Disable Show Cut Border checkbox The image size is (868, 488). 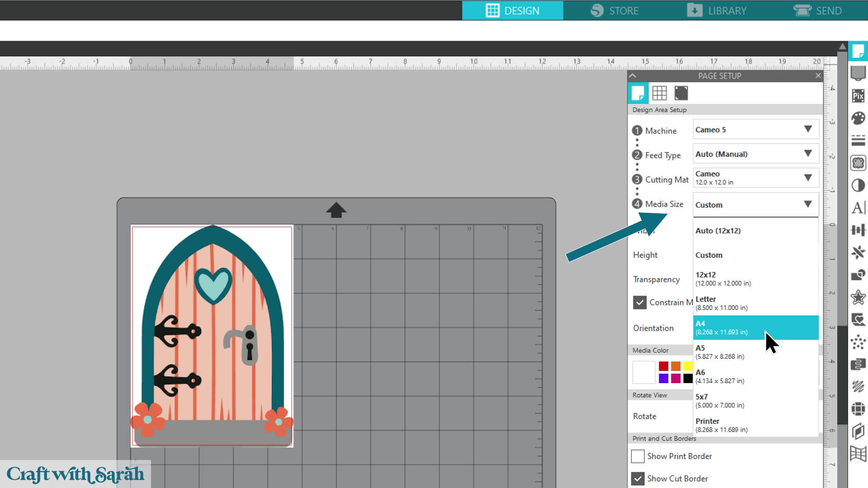[638, 479]
